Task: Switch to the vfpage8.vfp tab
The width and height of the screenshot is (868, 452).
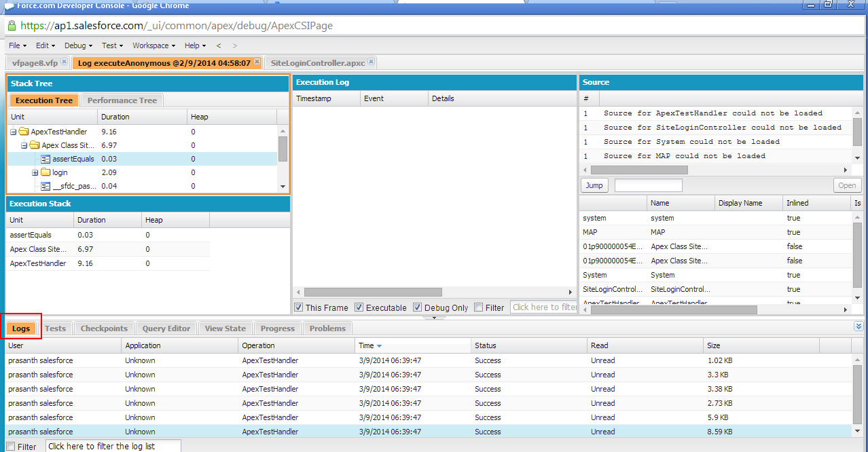Action: pyautogui.click(x=35, y=62)
